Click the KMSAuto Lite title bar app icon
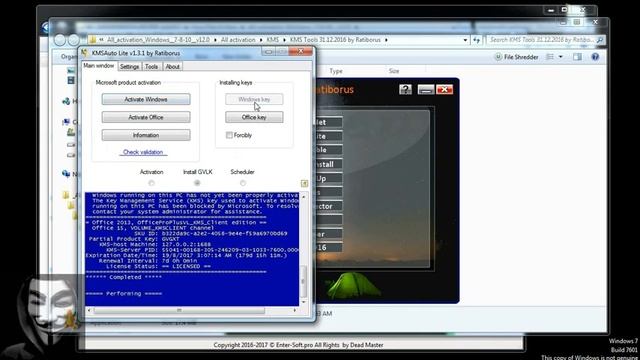Image resolution: width=640 pixels, height=360 pixels. tap(84, 53)
